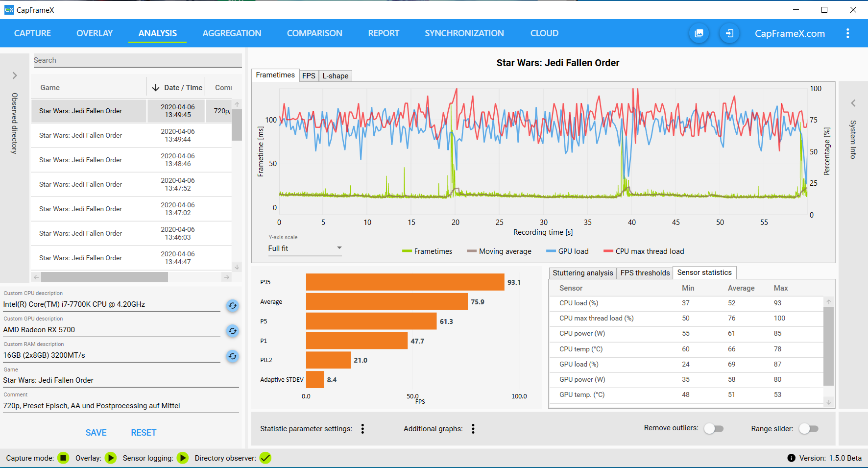Refresh the custom CPU description

click(233, 306)
